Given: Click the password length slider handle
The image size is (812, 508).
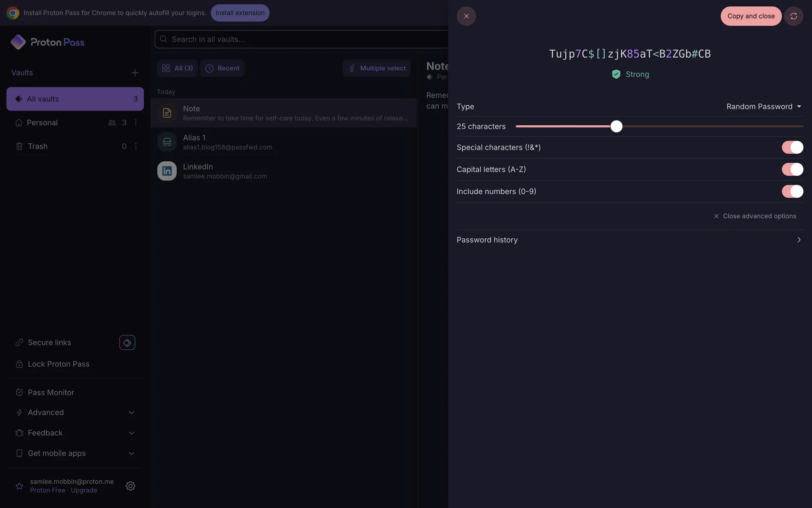Looking at the screenshot, I should click(x=616, y=126).
